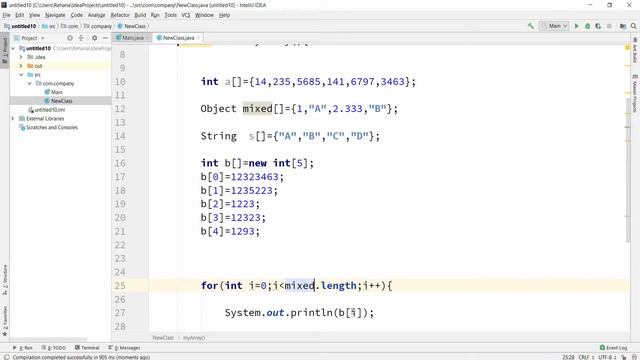Open the Project Structure icon in toolbar
The height and width of the screenshot is (360, 640).
622,26
